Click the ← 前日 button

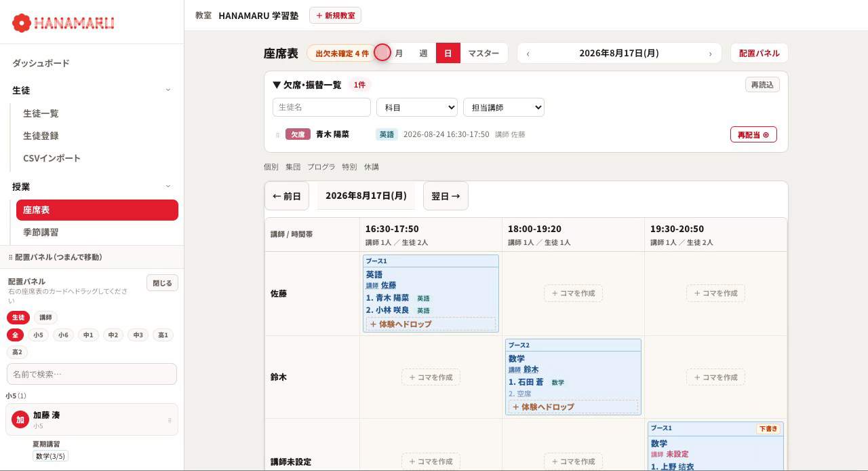287,196
